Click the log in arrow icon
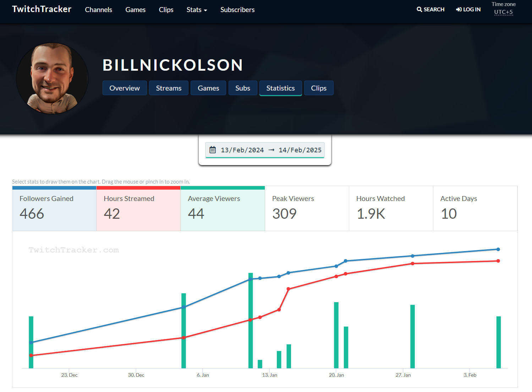This screenshot has width=532, height=392. pos(459,10)
